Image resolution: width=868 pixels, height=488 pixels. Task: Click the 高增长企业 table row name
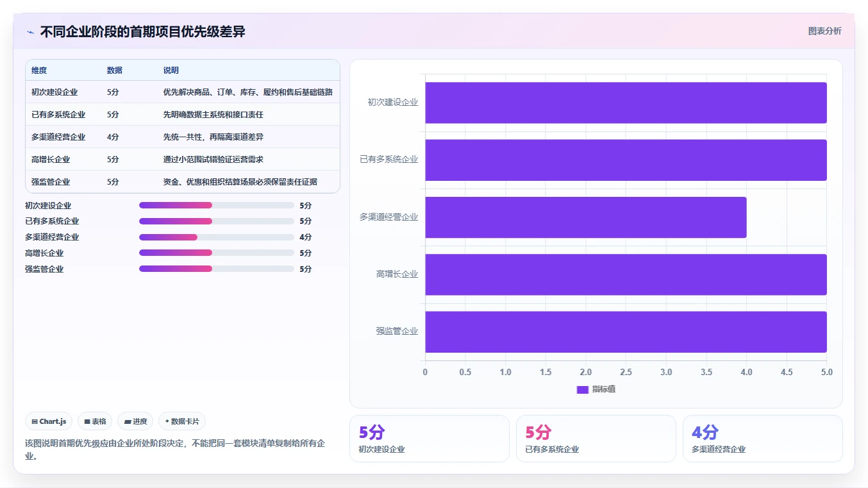click(51, 160)
